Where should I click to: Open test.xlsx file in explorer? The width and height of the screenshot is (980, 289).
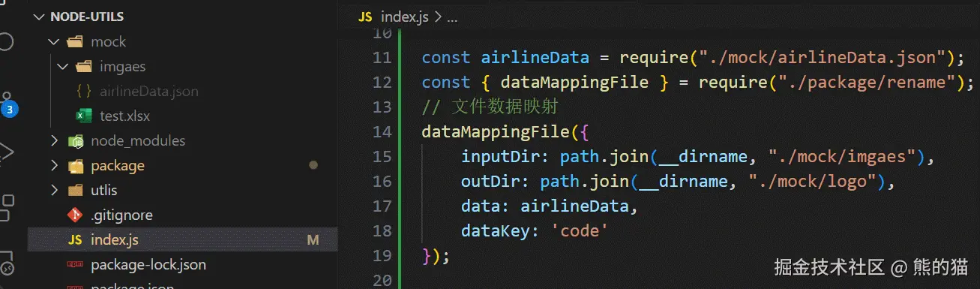[x=124, y=116]
